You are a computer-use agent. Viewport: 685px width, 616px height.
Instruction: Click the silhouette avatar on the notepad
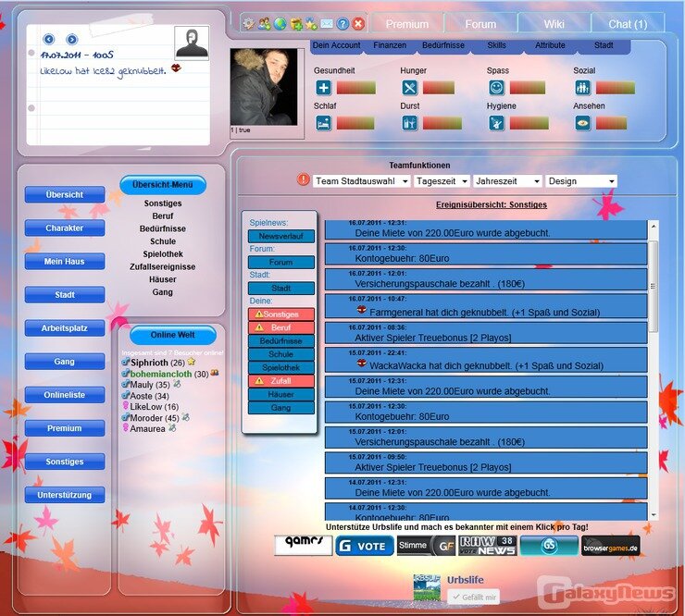tap(192, 43)
